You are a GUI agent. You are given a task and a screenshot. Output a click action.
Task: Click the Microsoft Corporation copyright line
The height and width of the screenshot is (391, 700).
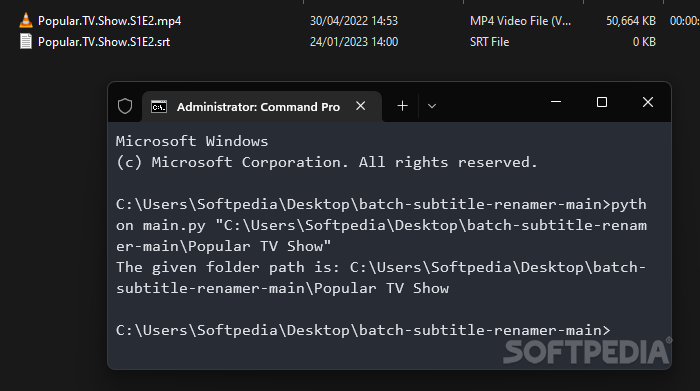pos(326,162)
